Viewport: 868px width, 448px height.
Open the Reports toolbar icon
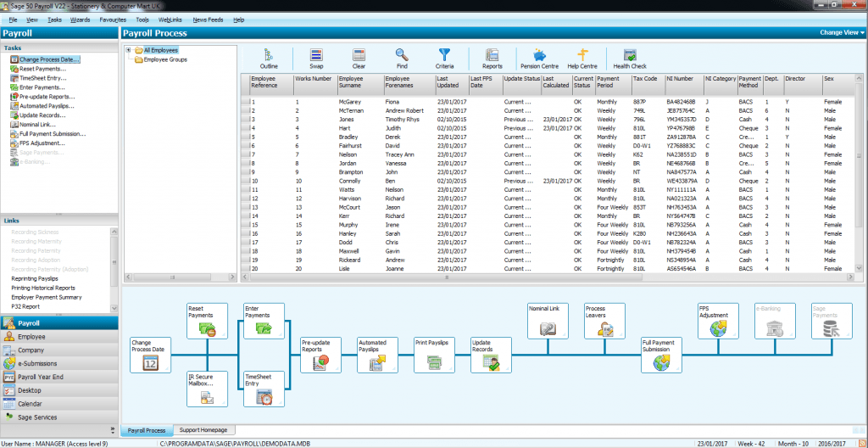(x=492, y=59)
